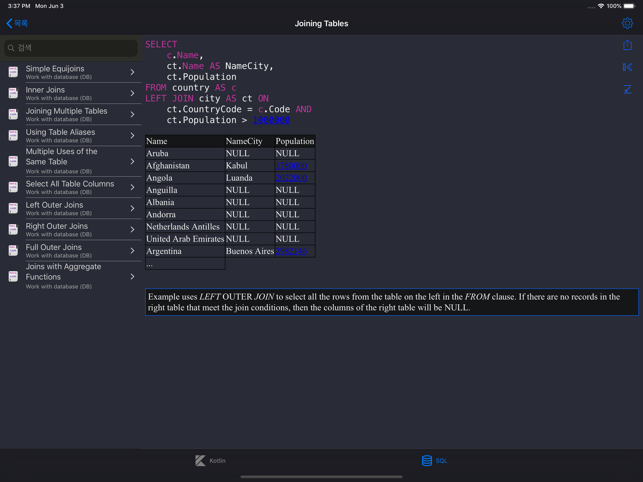The height and width of the screenshot is (482, 643).
Task: Expand chevron for Multiple Uses of the Same Table
Action: click(132, 161)
